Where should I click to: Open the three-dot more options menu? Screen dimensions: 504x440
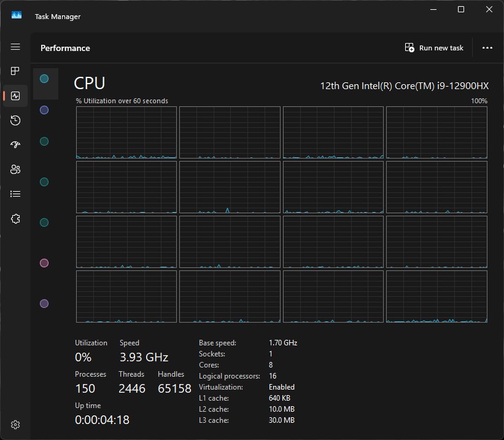point(487,48)
